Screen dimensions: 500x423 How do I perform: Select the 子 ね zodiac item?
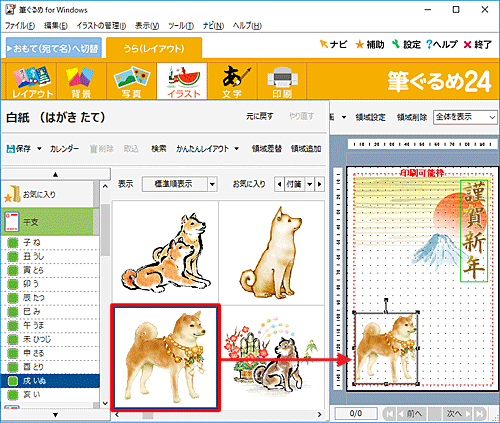click(x=50, y=242)
